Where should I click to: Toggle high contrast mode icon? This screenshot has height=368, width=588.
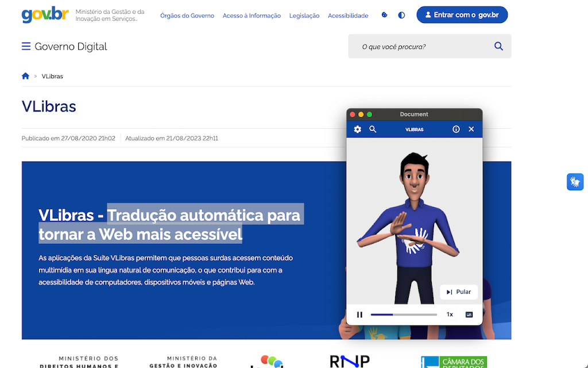pyautogui.click(x=401, y=15)
